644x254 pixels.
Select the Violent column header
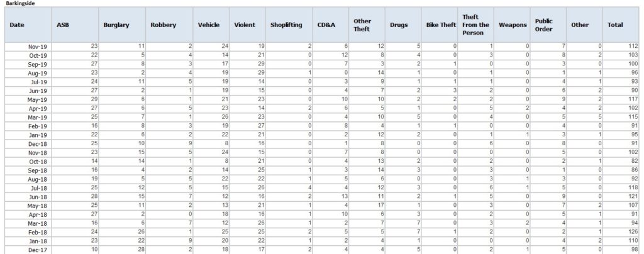tap(245, 25)
